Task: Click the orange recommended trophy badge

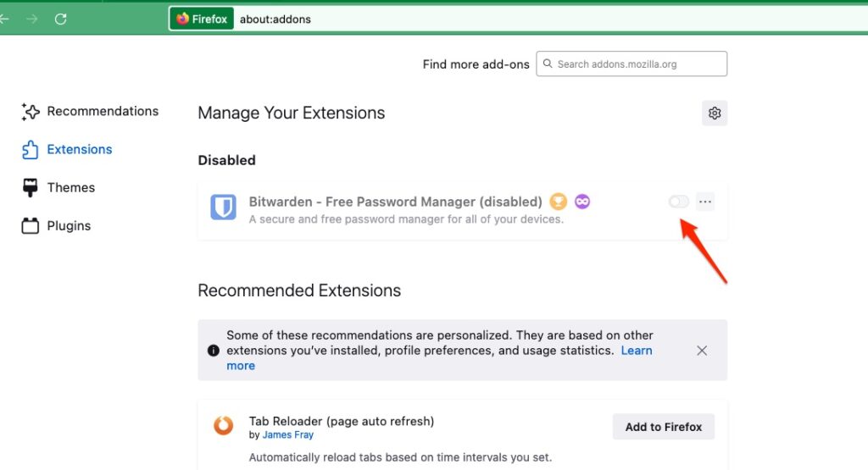Action: 558,202
